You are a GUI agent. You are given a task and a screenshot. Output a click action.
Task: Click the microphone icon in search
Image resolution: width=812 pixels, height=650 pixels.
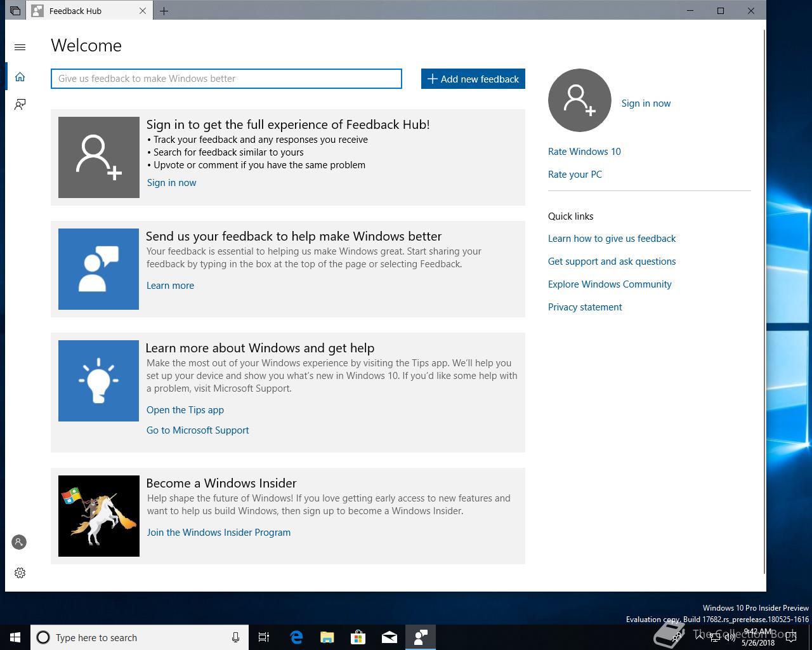point(235,637)
